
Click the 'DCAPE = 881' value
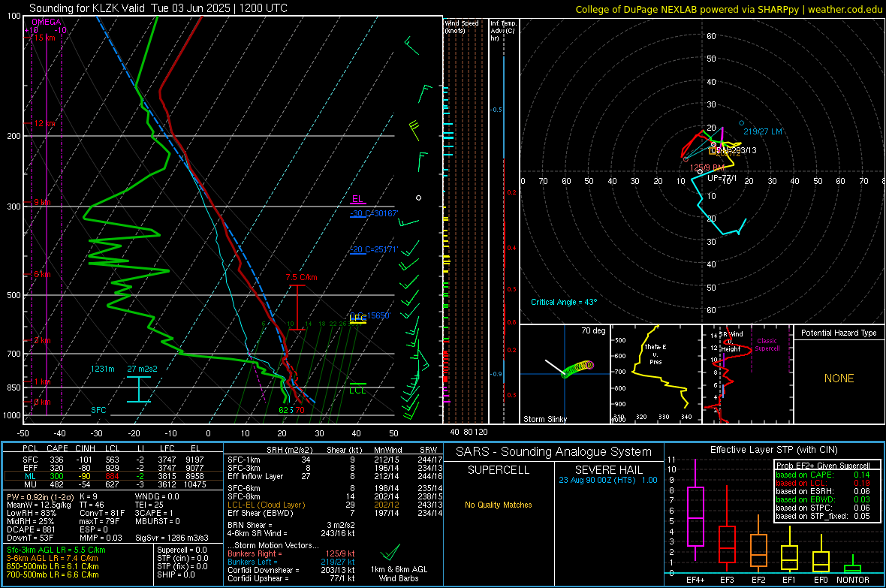click(x=31, y=529)
